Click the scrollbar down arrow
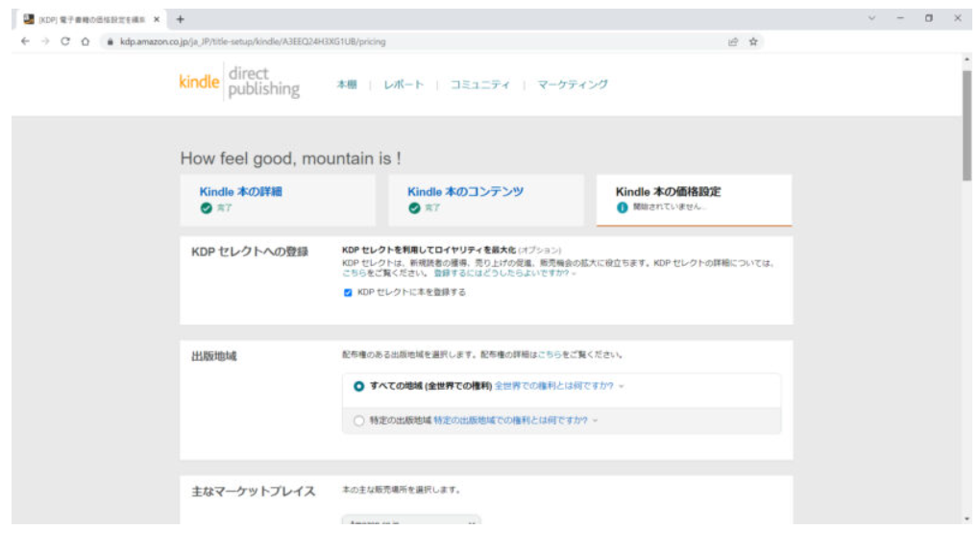Screen dimensions: 980x554 [967, 518]
